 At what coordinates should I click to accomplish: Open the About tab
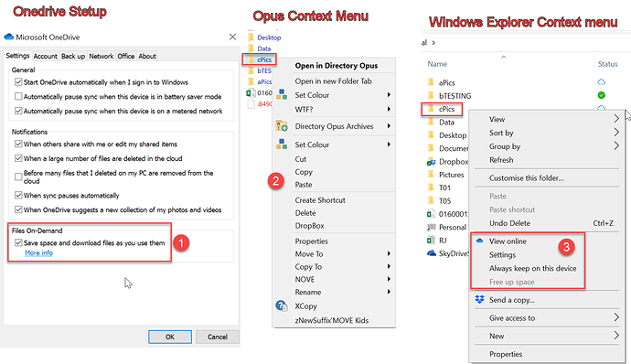(x=147, y=57)
